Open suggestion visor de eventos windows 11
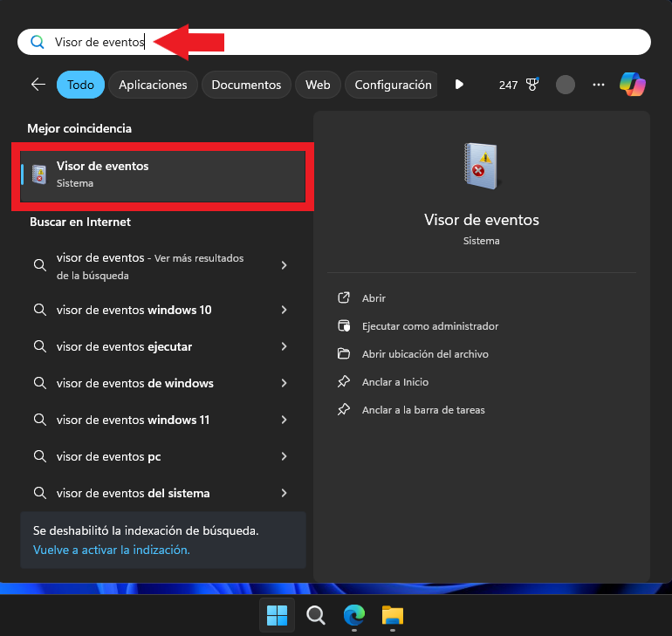Viewport: 672px width, 636px height. (x=163, y=420)
